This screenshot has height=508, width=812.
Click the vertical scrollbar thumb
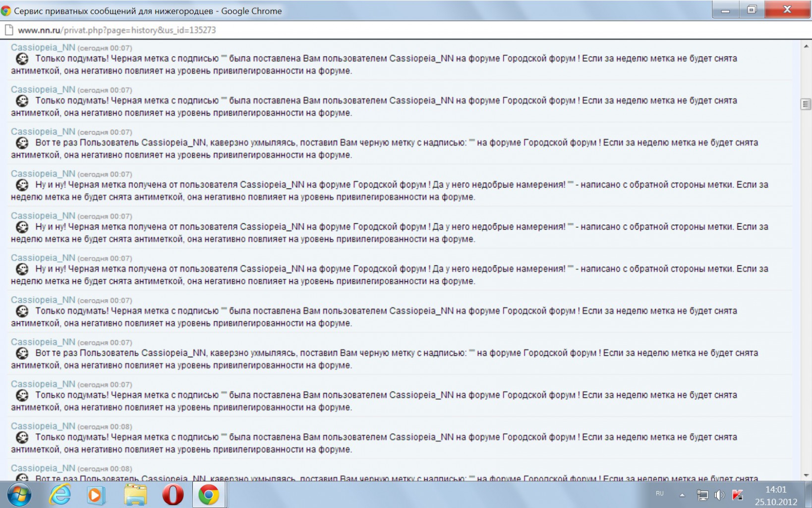(806, 104)
